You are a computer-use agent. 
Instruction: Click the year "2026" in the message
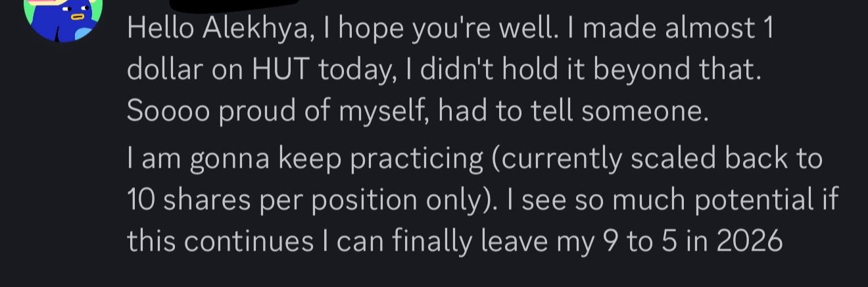pyautogui.click(x=749, y=242)
